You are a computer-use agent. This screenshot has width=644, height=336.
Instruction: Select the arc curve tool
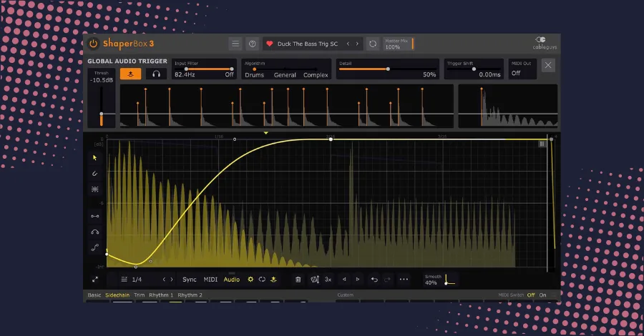(x=95, y=232)
